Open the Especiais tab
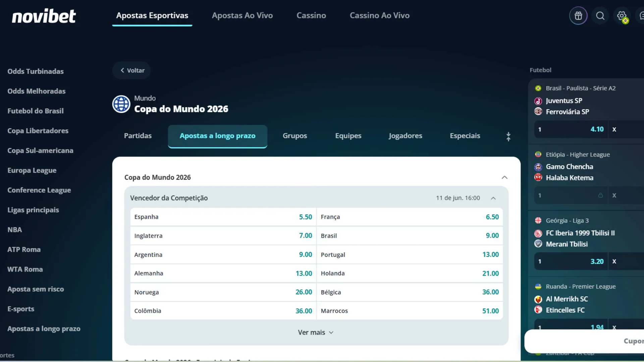Viewport: 644px width, 362px height. pos(465,136)
